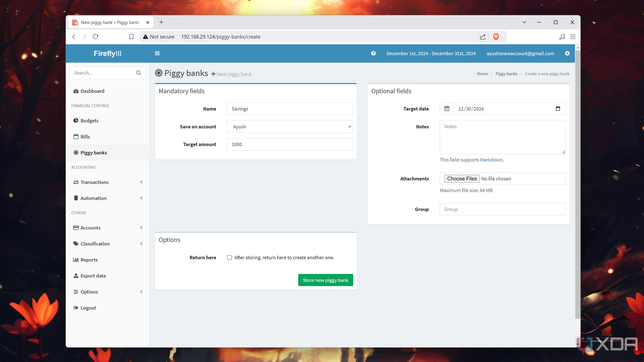Open the Save on account dropdown
The height and width of the screenshot is (362, 644).
click(x=290, y=127)
